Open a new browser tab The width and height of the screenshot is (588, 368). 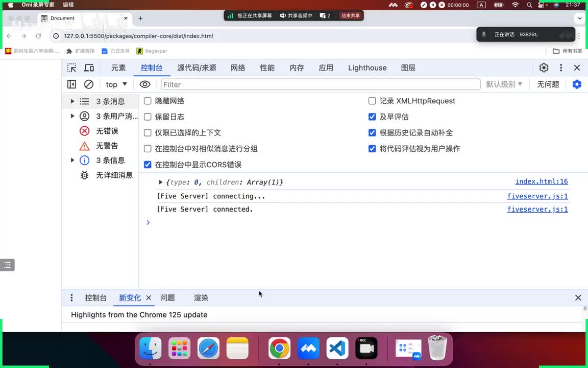tap(140, 18)
